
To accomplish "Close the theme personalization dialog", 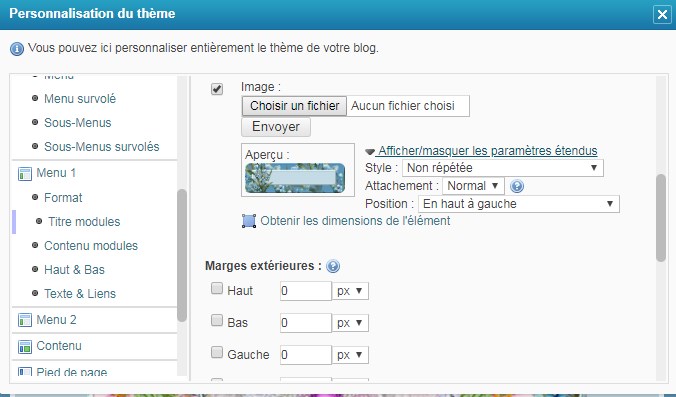I will click(662, 15).
